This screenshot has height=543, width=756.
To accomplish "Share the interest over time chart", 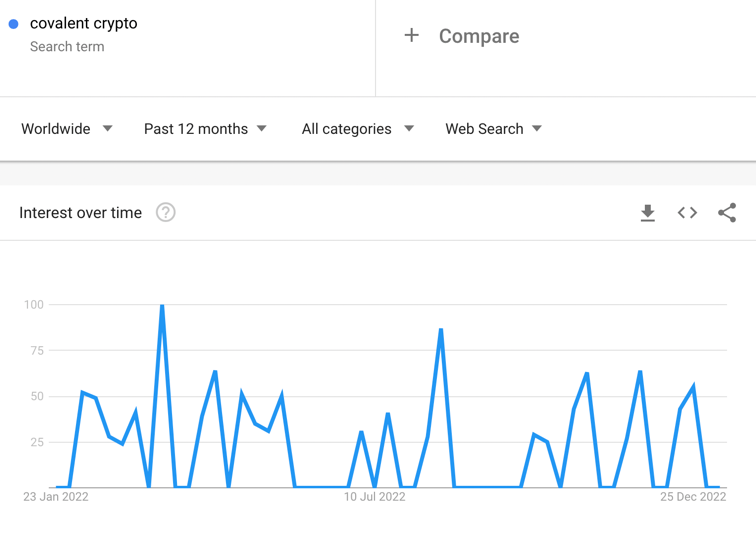I will pos(727,213).
